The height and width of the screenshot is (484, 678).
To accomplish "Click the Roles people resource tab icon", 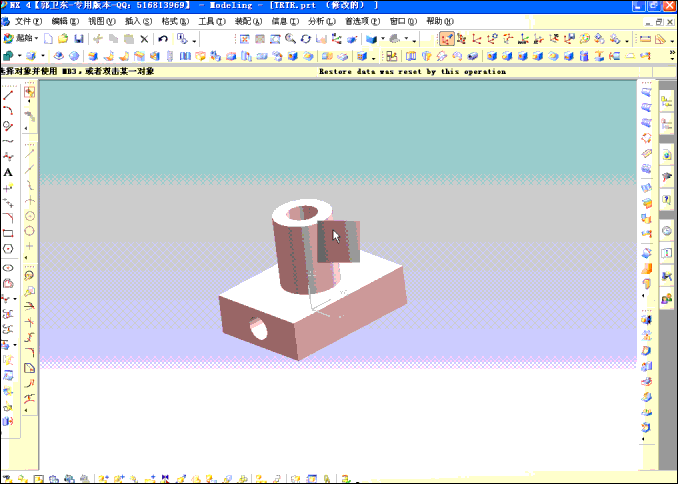I will click(x=667, y=298).
